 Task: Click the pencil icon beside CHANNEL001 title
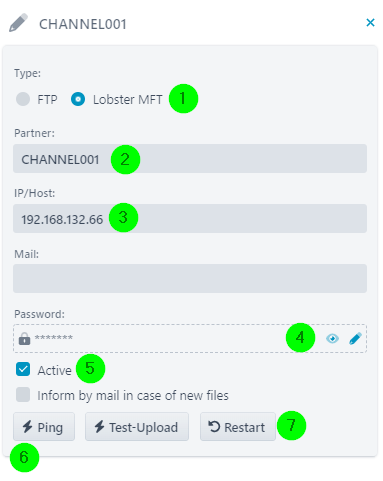pyautogui.click(x=18, y=23)
